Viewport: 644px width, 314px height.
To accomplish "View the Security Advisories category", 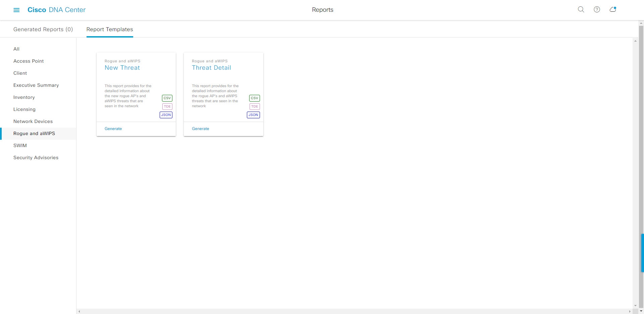I will (36, 158).
